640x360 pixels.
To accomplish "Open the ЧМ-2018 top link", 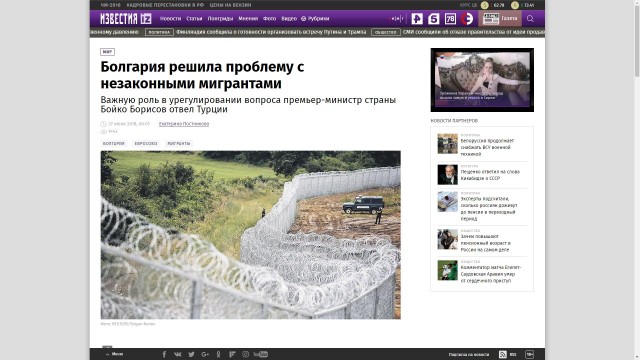I will [111, 5].
